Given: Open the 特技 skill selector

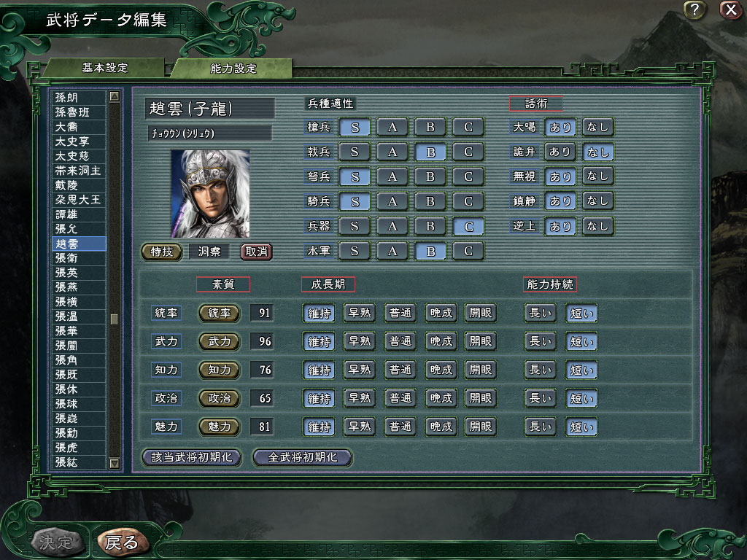Looking at the screenshot, I should (x=162, y=252).
